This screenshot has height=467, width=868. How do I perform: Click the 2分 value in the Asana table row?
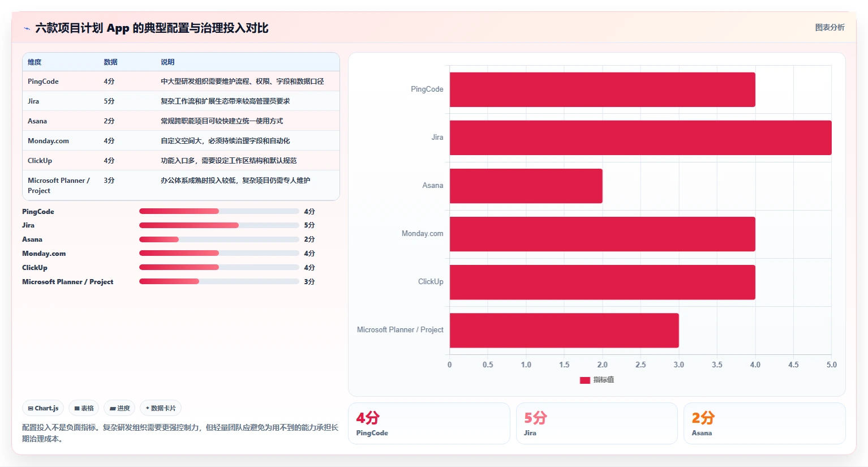point(109,121)
